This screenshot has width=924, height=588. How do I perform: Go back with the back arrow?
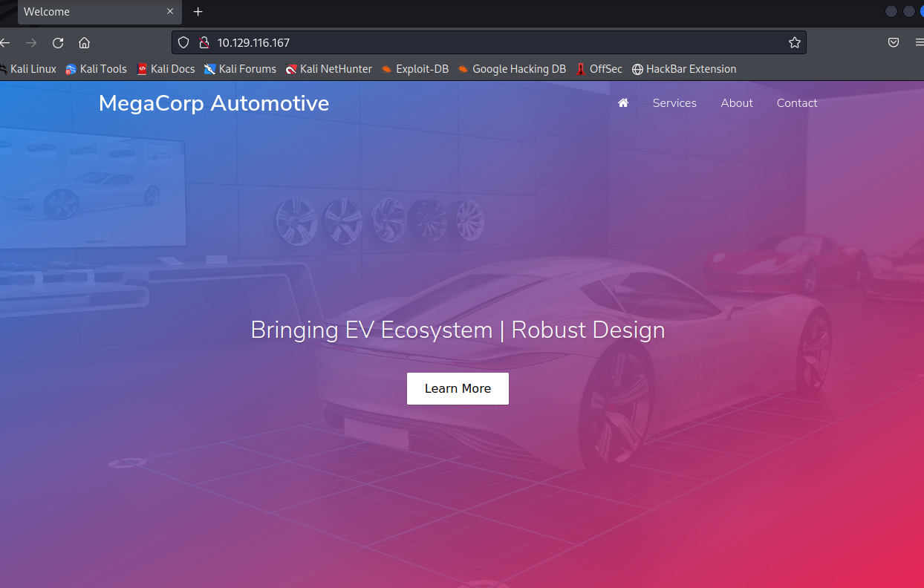coord(4,42)
